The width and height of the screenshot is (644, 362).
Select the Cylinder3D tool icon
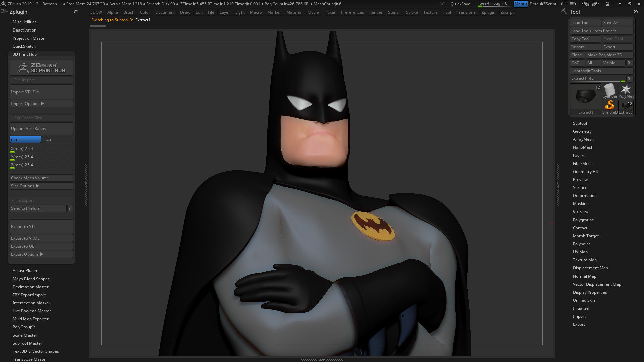[609, 91]
